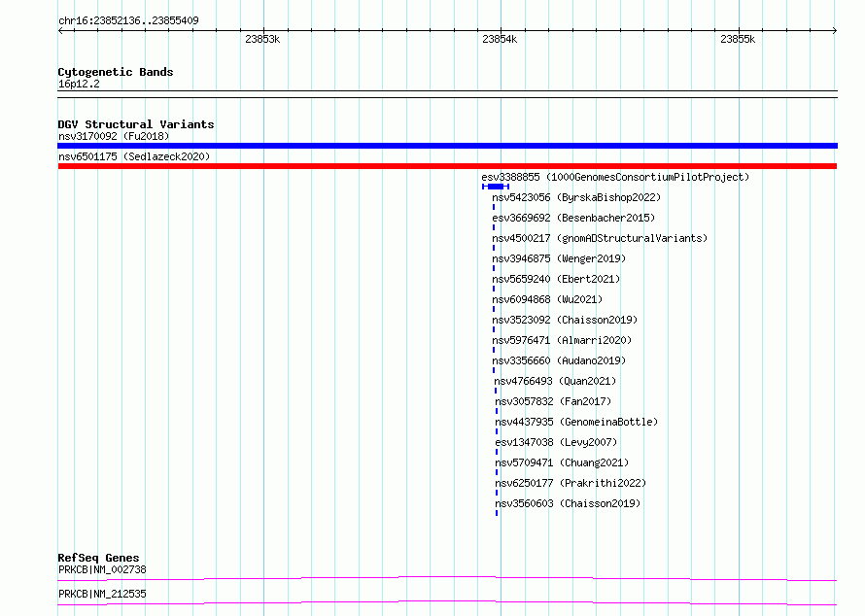Open nsv3560603 (Chaisson2019) variant
Screen dimensions: 865x616
tap(568, 503)
